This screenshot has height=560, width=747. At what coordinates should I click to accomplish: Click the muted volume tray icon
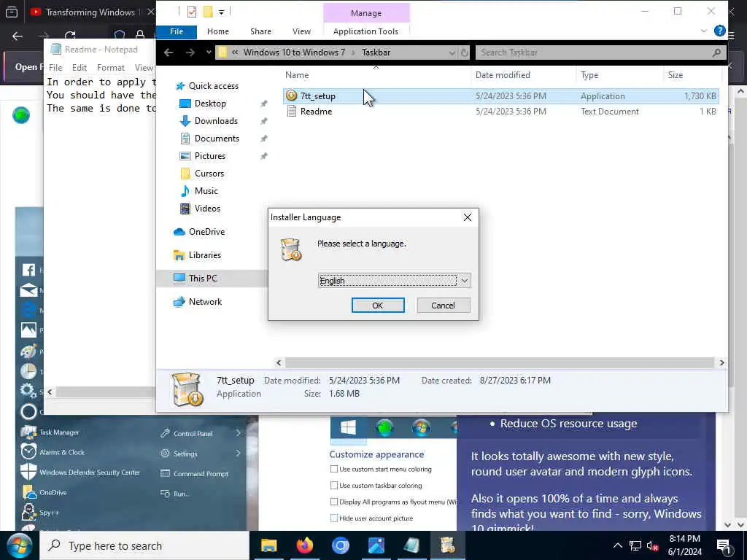tap(652, 545)
